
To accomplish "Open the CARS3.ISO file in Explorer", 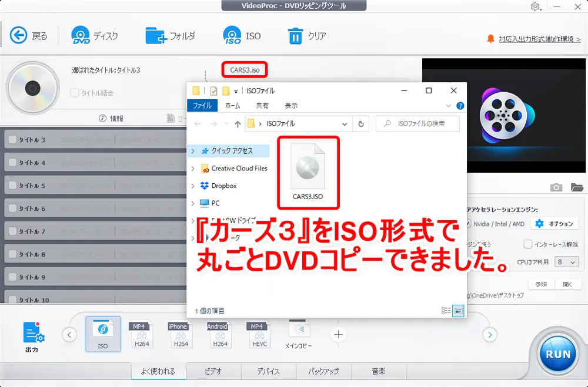I will (308, 172).
